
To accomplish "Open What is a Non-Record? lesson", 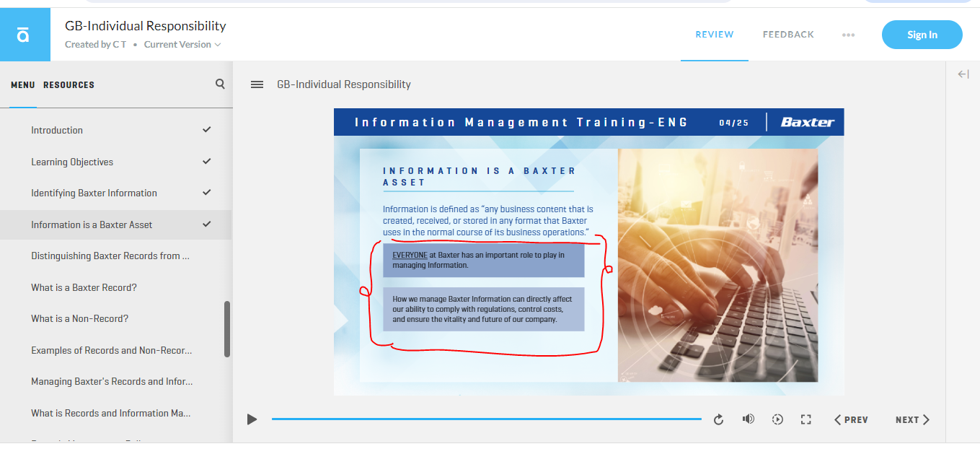I will pyautogui.click(x=115, y=318).
